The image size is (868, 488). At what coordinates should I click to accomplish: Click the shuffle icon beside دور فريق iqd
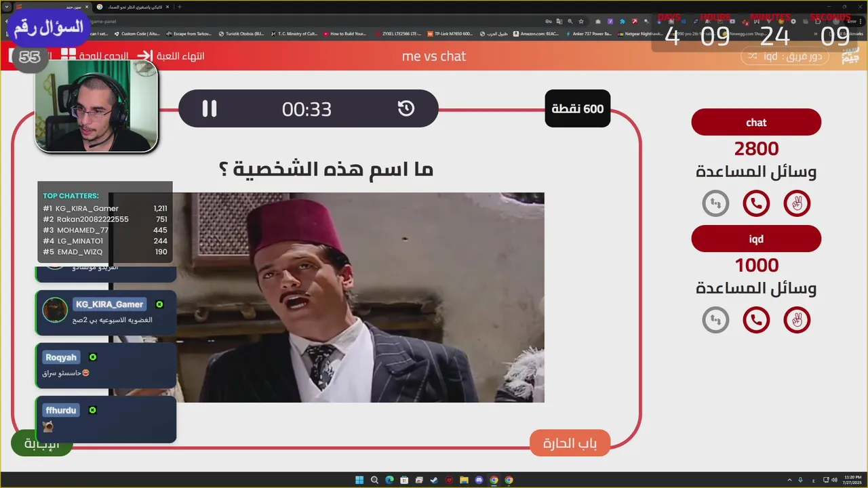pyautogui.click(x=752, y=56)
